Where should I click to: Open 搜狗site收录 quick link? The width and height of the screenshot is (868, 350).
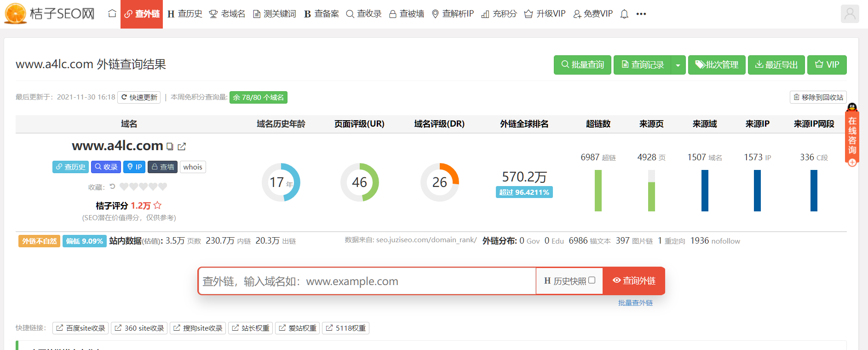coord(198,328)
